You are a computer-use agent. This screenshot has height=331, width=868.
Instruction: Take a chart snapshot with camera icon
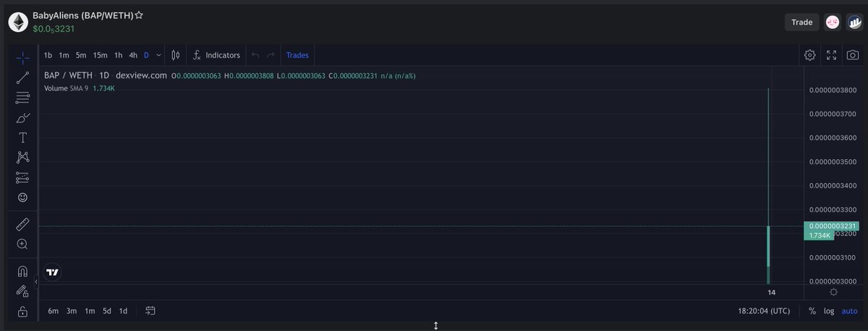(x=854, y=55)
